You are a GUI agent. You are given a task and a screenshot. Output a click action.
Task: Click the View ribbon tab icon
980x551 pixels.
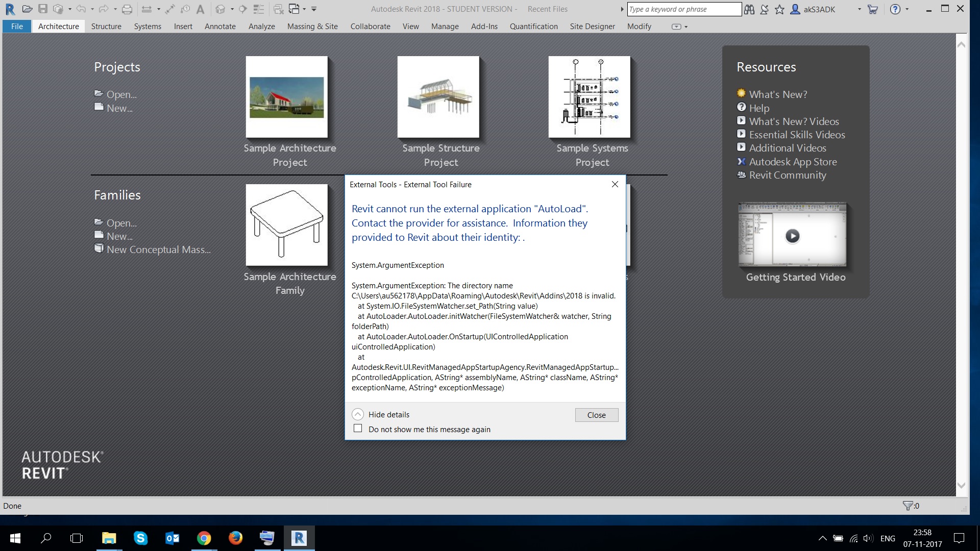click(x=410, y=26)
